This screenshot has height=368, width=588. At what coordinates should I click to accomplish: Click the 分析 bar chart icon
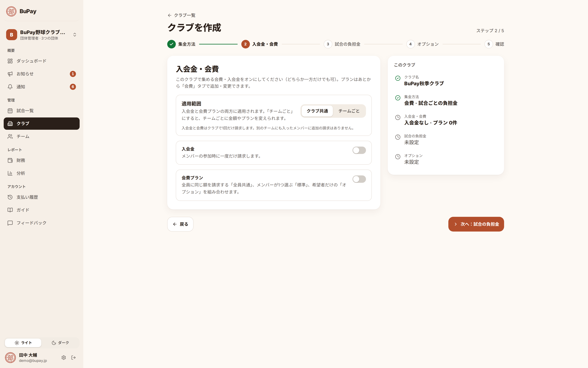tap(10, 173)
